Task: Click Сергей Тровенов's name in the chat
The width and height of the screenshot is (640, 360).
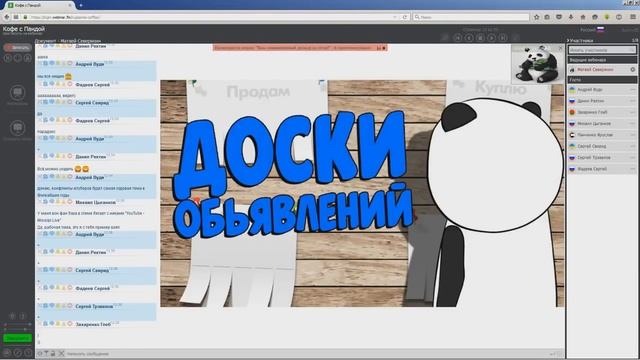Action: 94,306
